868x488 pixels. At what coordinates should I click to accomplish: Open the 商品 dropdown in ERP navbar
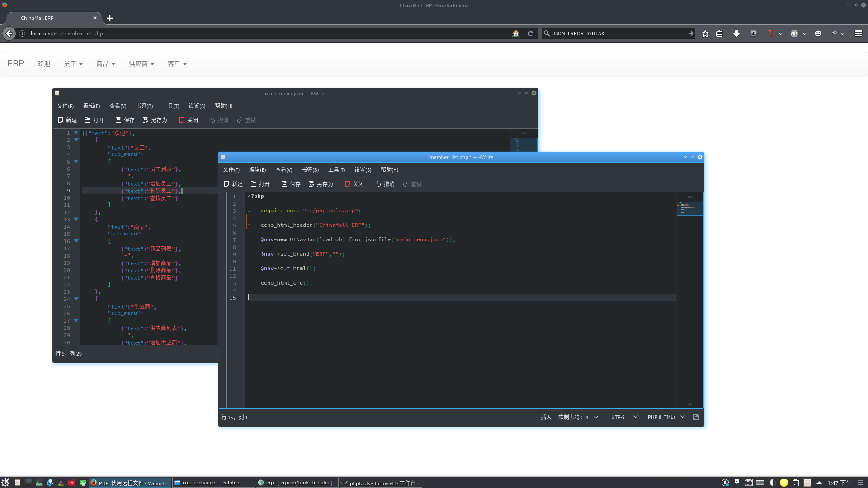tap(106, 64)
